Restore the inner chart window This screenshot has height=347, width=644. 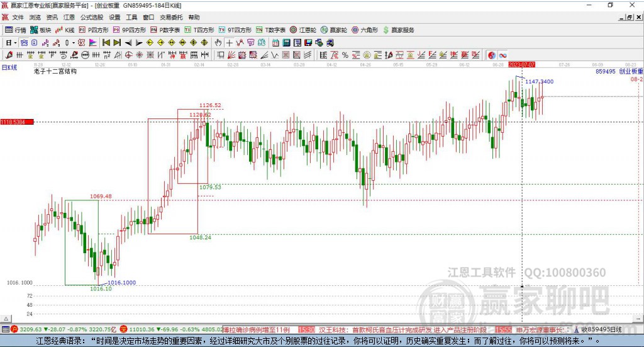(x=630, y=17)
